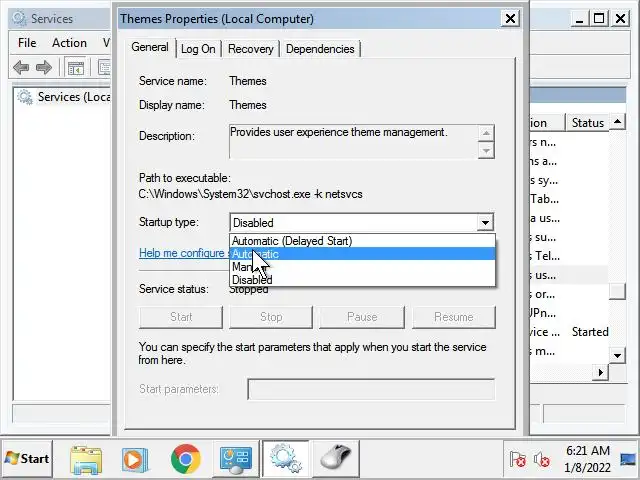The image size is (640, 480).
Task: Launch Windows Media Player from taskbar
Action: pyautogui.click(x=135, y=459)
